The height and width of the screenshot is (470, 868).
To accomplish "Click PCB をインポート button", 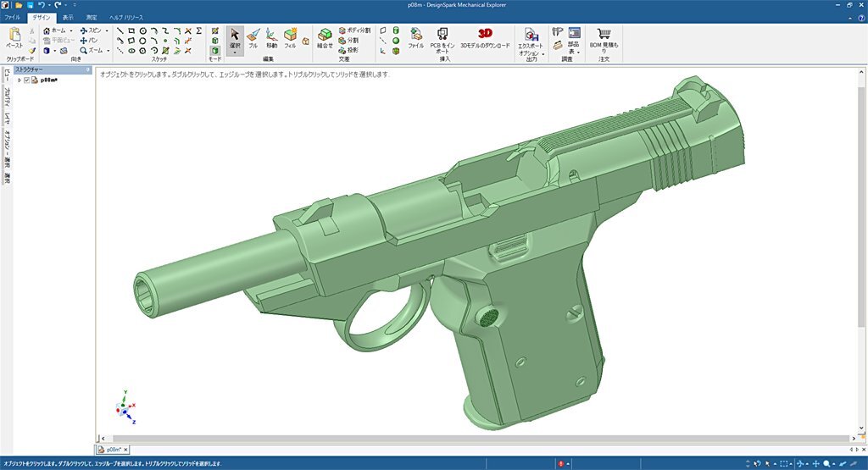I will tap(442, 40).
